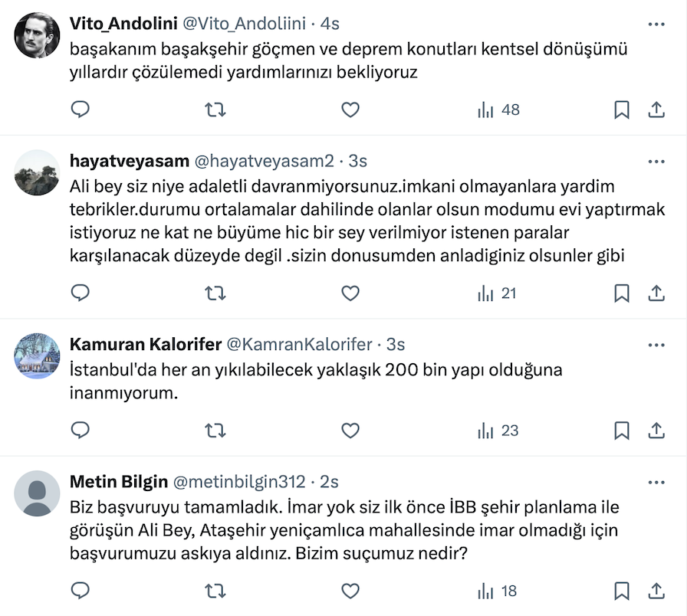Expand options menu on Metin Bilgin's tweet
This screenshot has width=687, height=616.
click(656, 482)
